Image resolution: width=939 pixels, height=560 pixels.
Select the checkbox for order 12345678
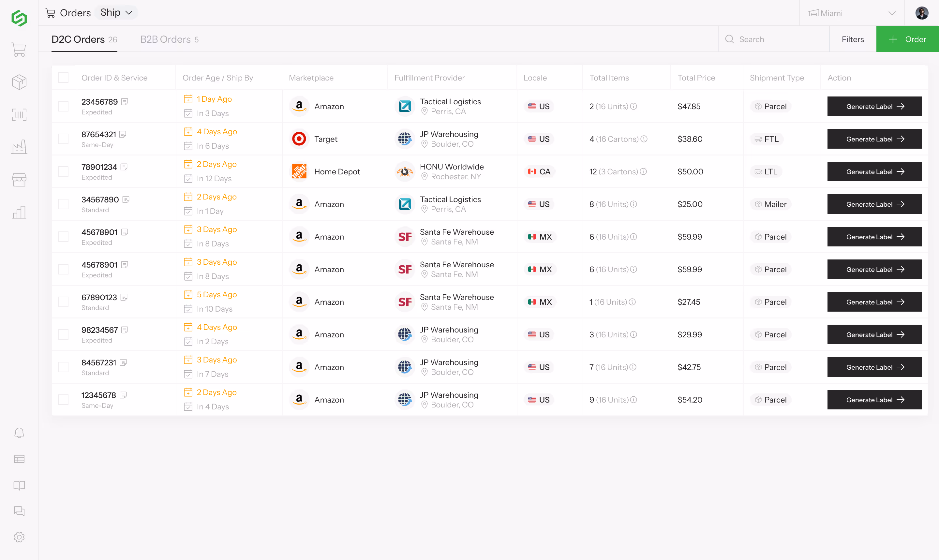point(63,400)
